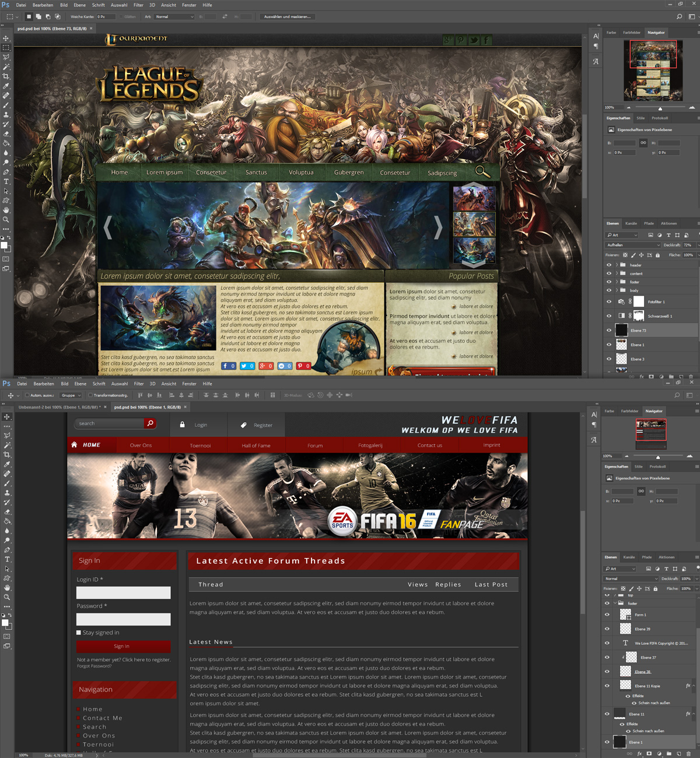Screen dimensions: 700x758
Task: Filter text layers icon in top layers panel
Action: (668, 235)
